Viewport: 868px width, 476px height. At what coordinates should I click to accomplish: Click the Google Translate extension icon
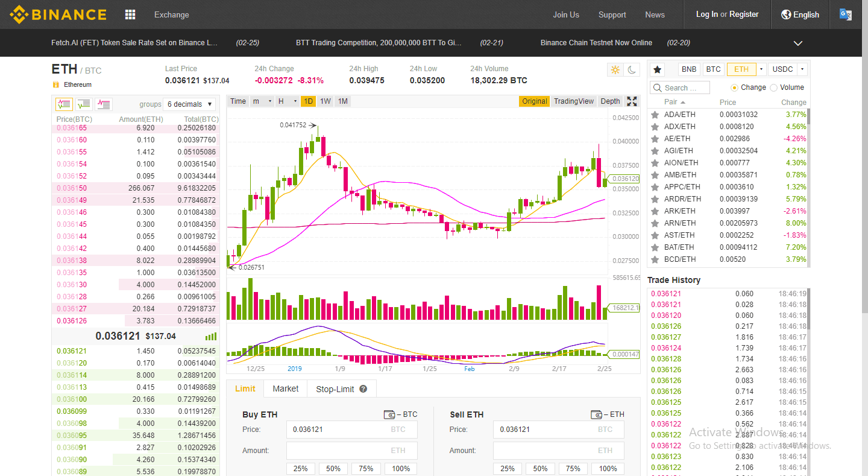846,14
